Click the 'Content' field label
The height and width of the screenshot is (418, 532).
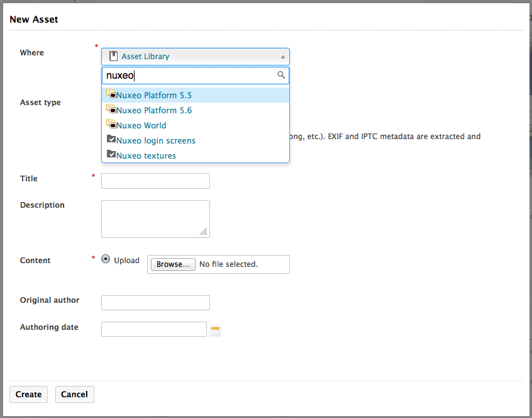tap(35, 261)
